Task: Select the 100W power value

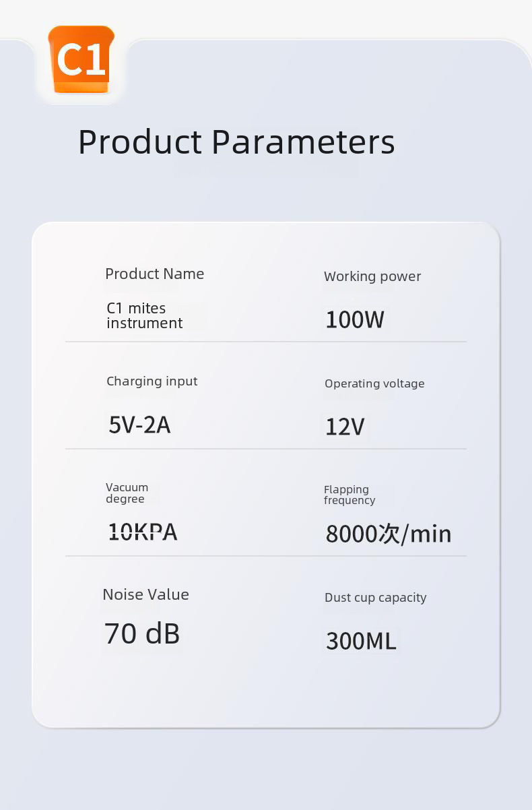Action: (x=354, y=319)
